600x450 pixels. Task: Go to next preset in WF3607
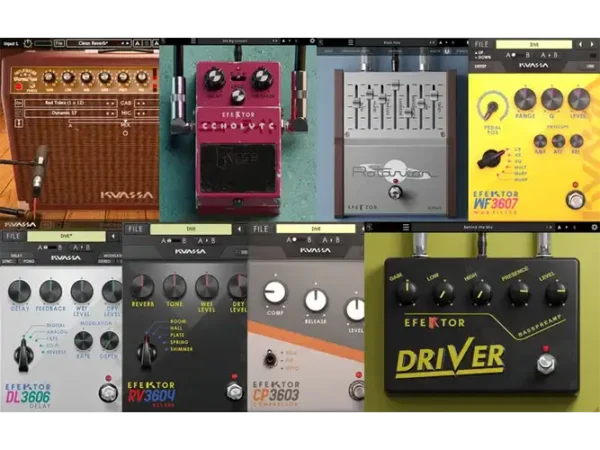pos(592,44)
